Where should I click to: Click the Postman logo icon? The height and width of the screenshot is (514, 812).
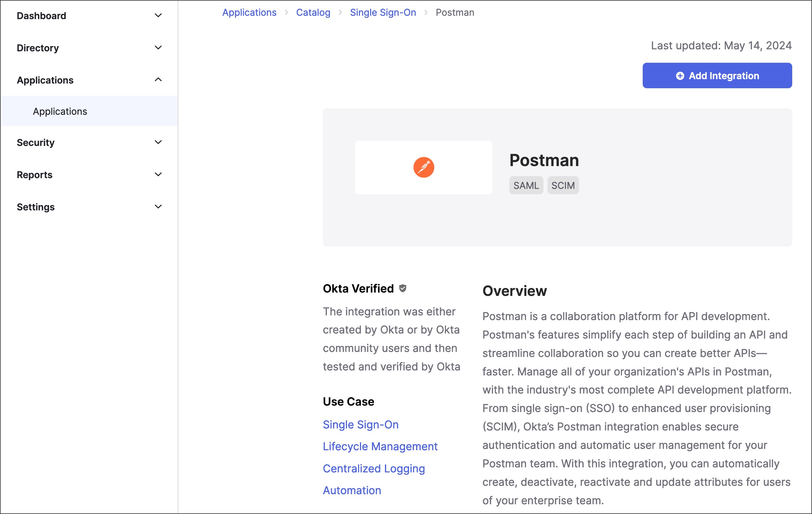[x=423, y=167]
